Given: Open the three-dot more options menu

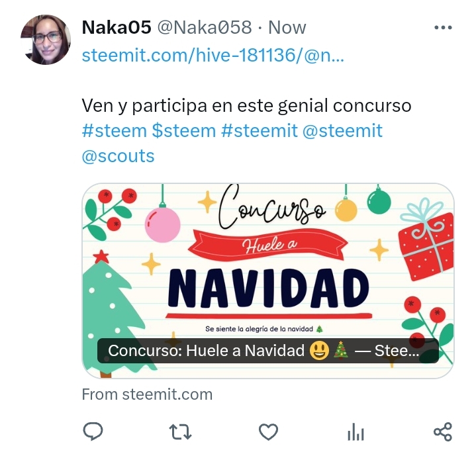Looking at the screenshot, I should (443, 28).
